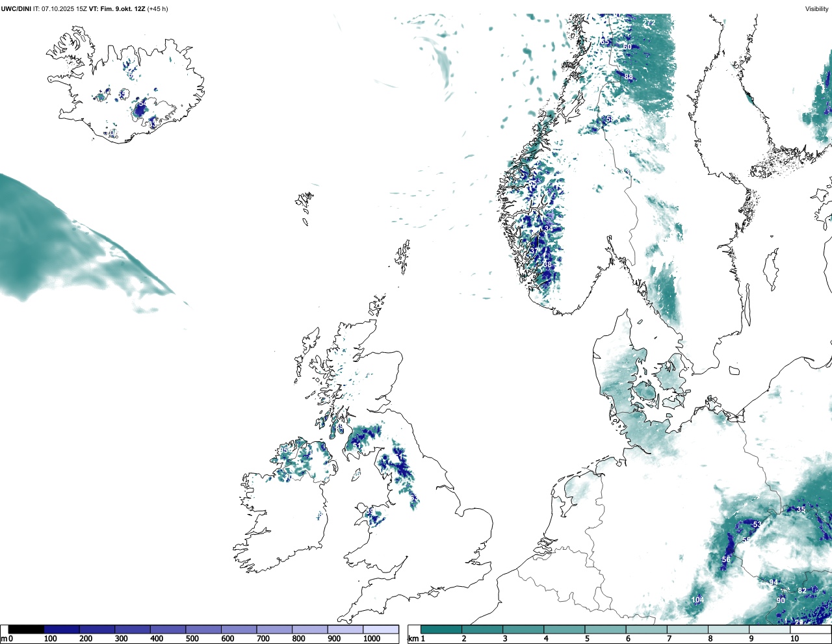Click the 500 tick label on the metre legend
Viewport: 832px width, 644px height.
click(x=192, y=639)
